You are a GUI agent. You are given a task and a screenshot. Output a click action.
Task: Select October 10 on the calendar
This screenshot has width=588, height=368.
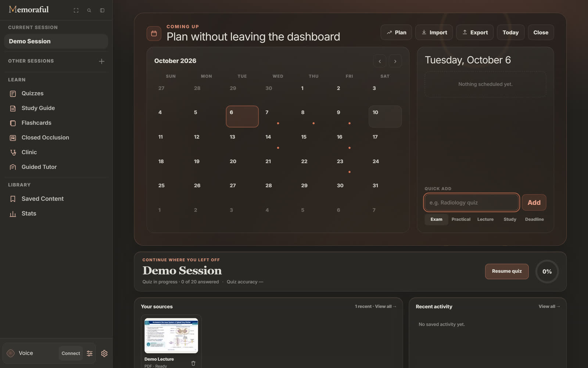pyautogui.click(x=385, y=117)
